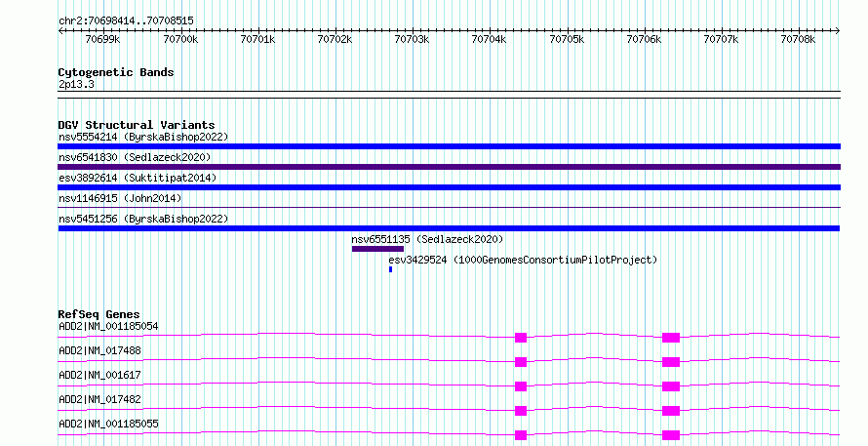Click right exon of ADD2|NM_001617 near 70706k
The image size is (868, 446).
pos(670,386)
